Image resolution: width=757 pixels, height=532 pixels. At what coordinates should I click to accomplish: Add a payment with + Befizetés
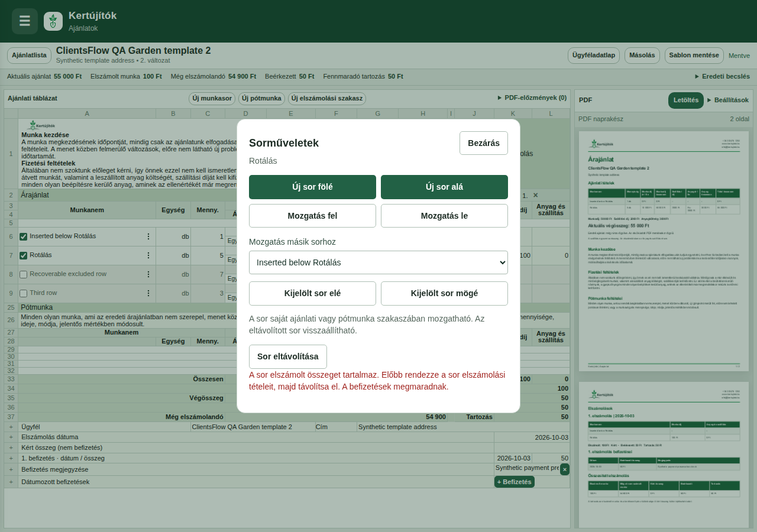(515, 482)
